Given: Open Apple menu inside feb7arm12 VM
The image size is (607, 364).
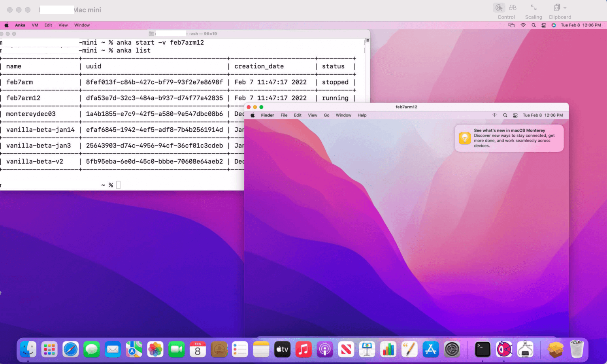Looking at the screenshot, I should tap(253, 115).
